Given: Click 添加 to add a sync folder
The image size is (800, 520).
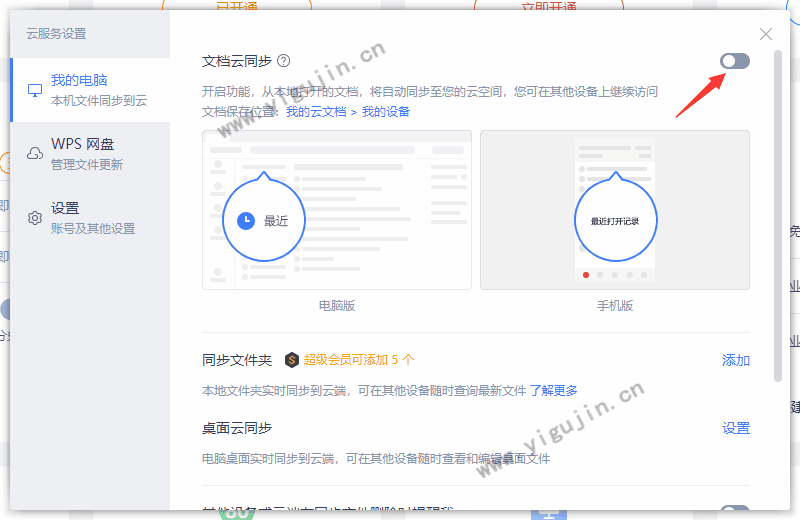Looking at the screenshot, I should [x=736, y=360].
